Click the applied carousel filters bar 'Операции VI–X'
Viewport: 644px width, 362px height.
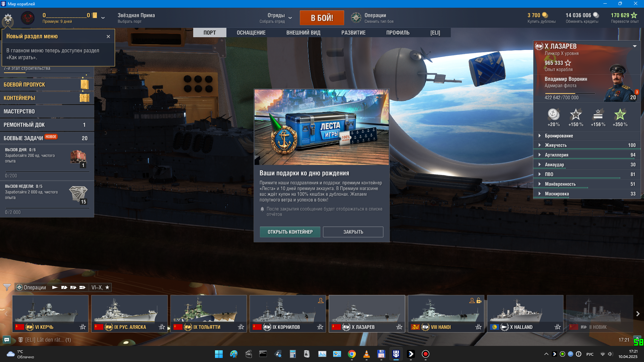(x=63, y=287)
